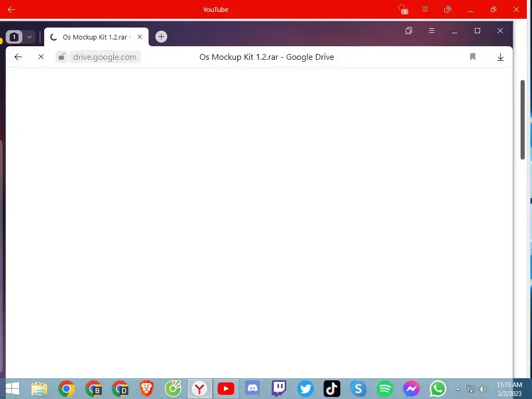The height and width of the screenshot is (399, 532).
Task: Open the bookmarks collection icon in browser title bar
Action: (409, 31)
